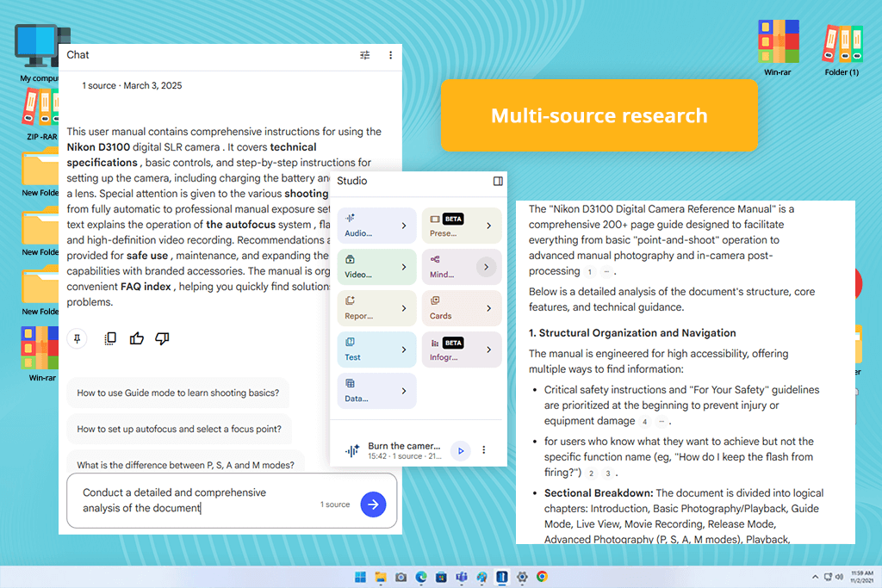Click the Presentation card slide icon
Viewport: 882px width, 588px height.
point(435,219)
